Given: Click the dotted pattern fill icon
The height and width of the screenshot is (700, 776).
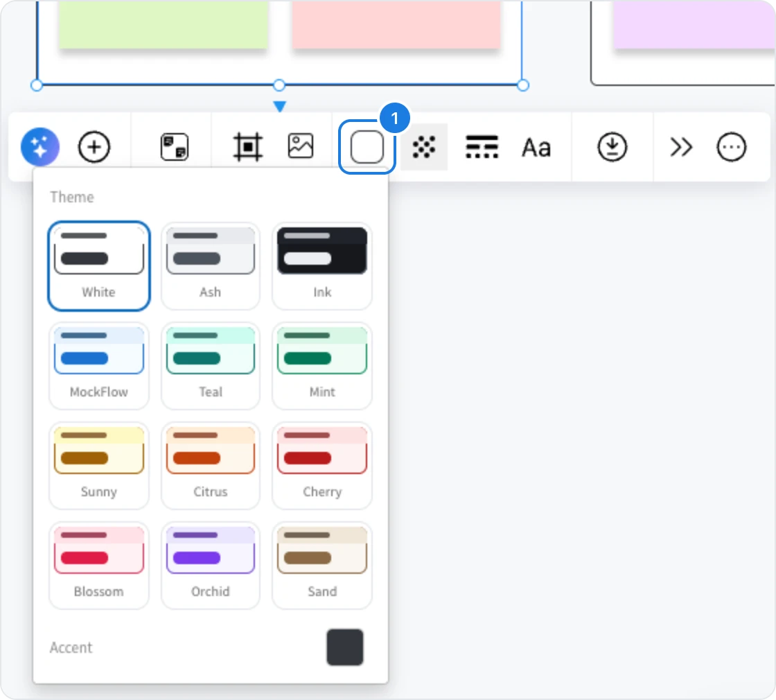Looking at the screenshot, I should point(424,147).
